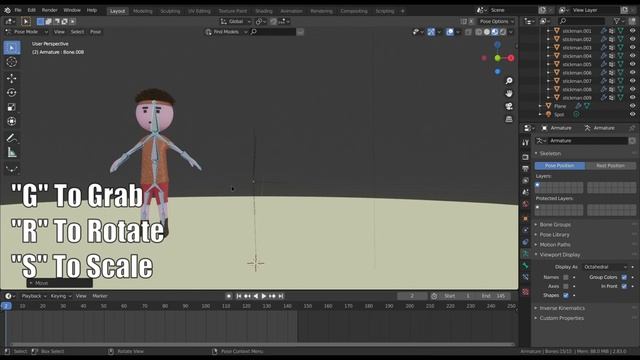Open Render properties tab icon

click(x=525, y=157)
